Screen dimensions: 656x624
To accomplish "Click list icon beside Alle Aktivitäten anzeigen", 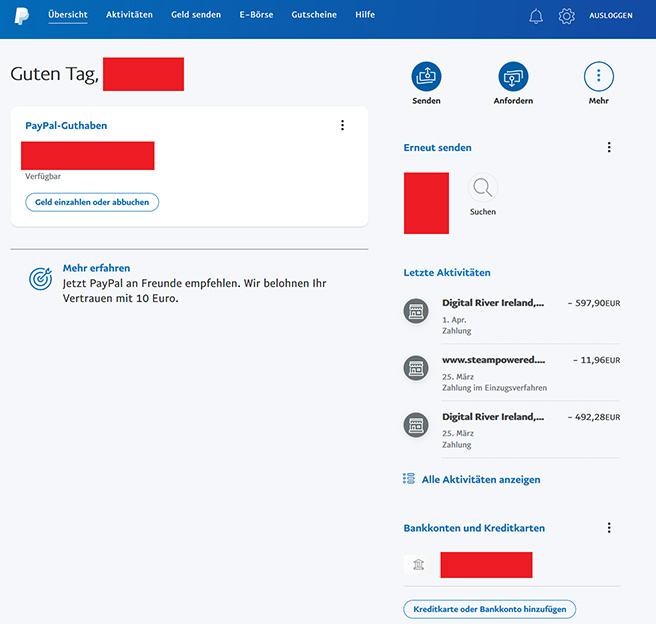I will pyautogui.click(x=409, y=478).
